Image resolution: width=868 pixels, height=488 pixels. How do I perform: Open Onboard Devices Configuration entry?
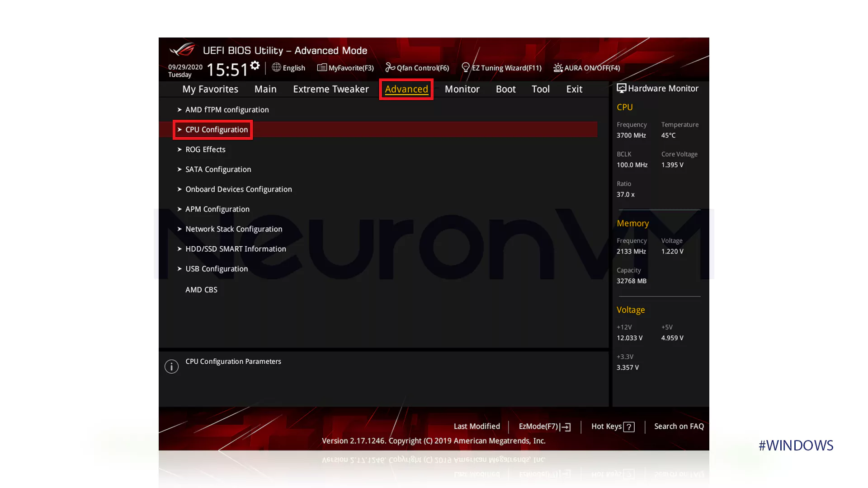[239, 189]
